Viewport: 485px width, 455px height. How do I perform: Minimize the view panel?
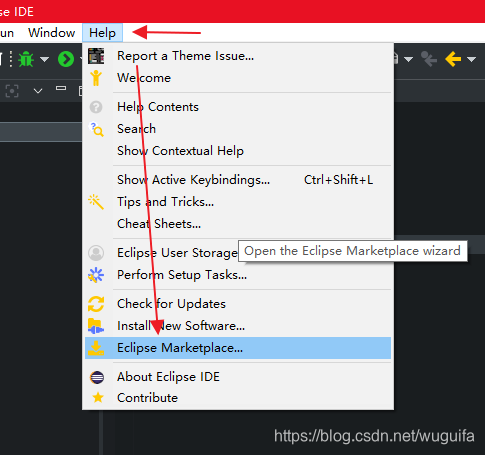[x=61, y=88]
